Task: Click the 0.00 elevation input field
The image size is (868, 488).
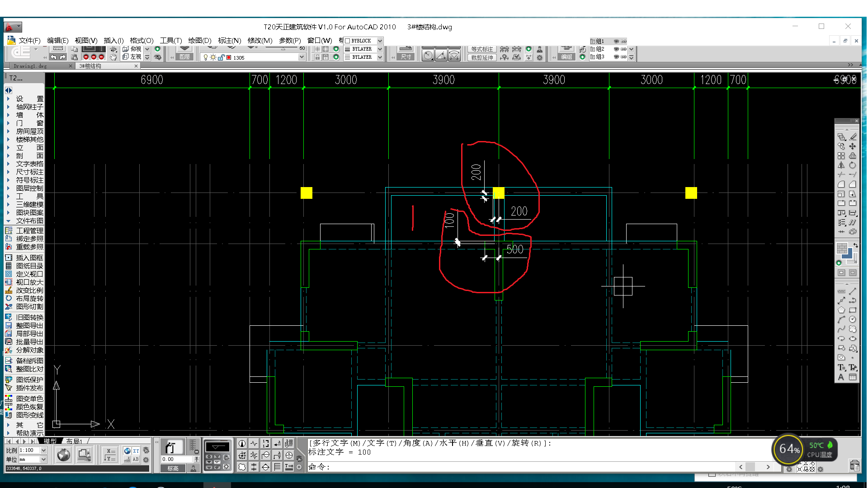Action: point(177,459)
